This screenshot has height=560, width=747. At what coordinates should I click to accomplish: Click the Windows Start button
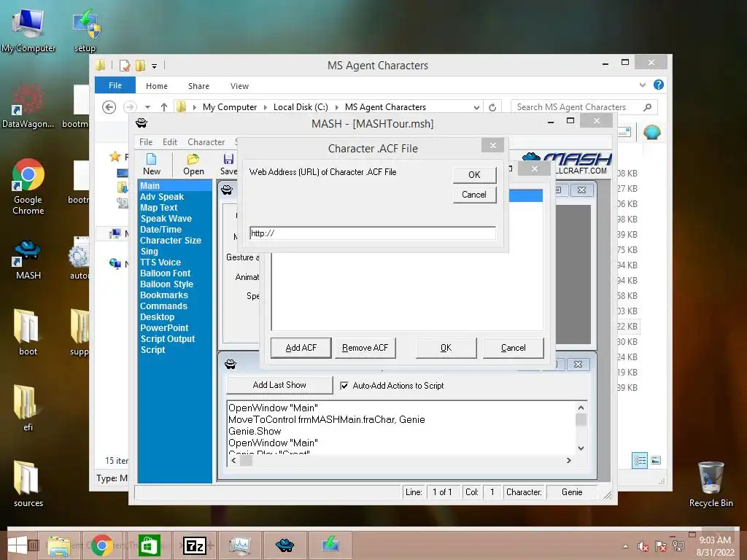point(18,545)
